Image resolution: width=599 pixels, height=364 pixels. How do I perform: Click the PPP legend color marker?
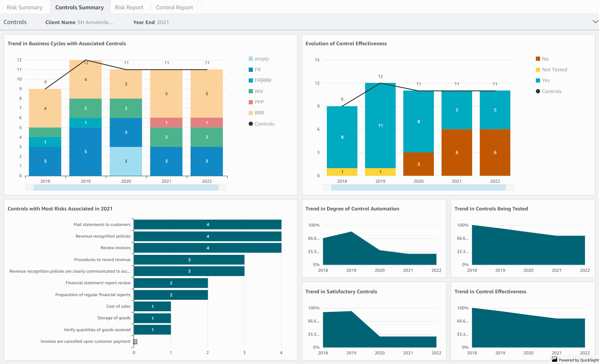tap(251, 102)
